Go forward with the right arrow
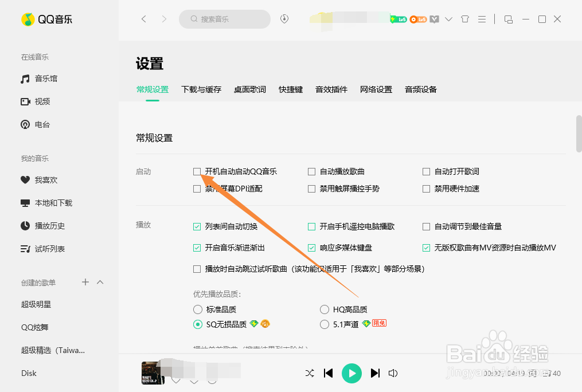582x392 pixels. pyautogui.click(x=163, y=19)
